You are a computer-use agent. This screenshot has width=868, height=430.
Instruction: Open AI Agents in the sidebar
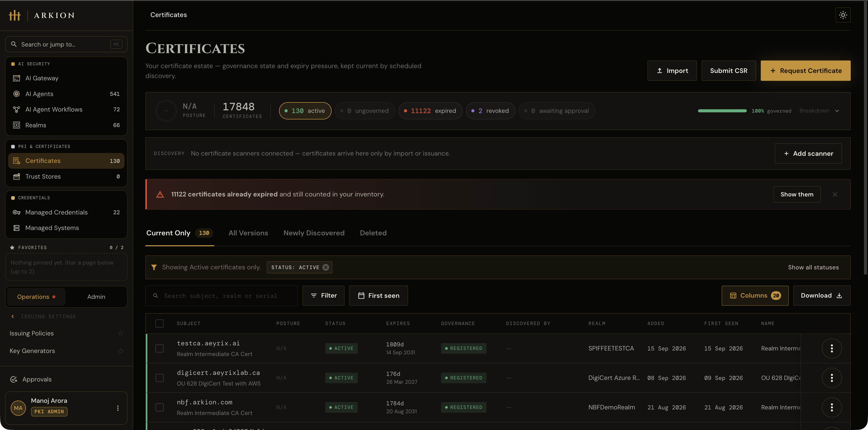coord(66,94)
